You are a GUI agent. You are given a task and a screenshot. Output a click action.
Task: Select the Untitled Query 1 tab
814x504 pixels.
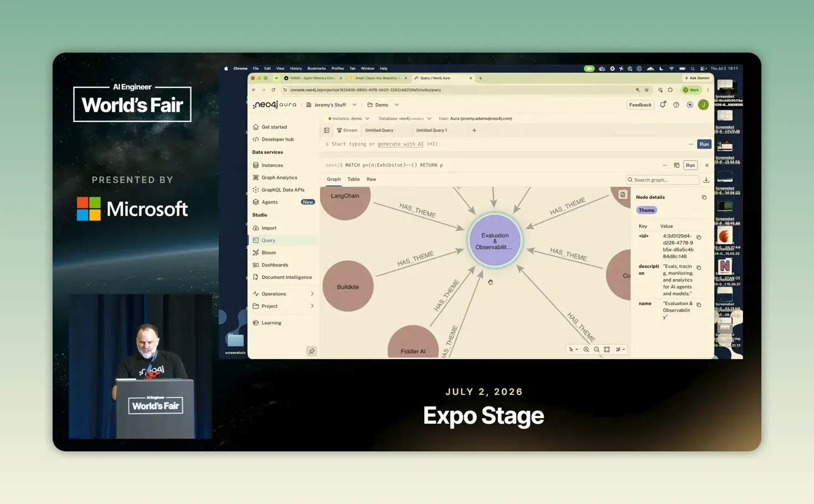[x=431, y=130]
